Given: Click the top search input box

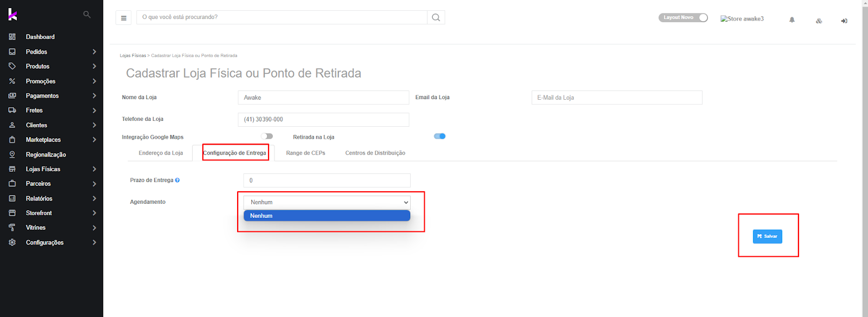Looking at the screenshot, I should (282, 17).
